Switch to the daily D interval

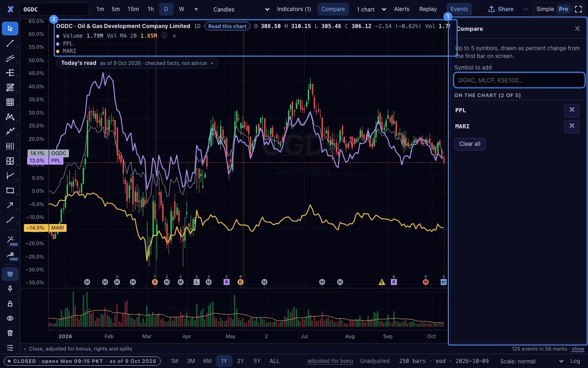tap(166, 9)
